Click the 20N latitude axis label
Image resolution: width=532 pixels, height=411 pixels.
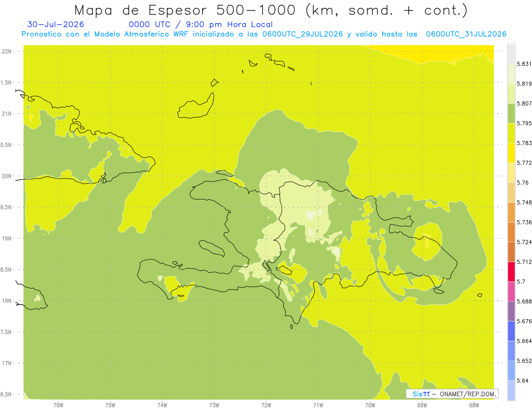click(7, 176)
